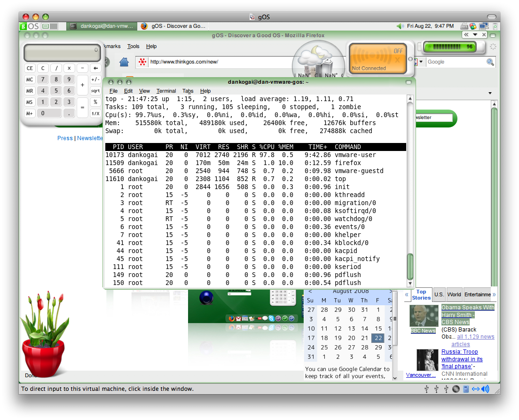Click the CD/DVD drive icon in VMware status bar
519x420 pixels.
point(456,389)
